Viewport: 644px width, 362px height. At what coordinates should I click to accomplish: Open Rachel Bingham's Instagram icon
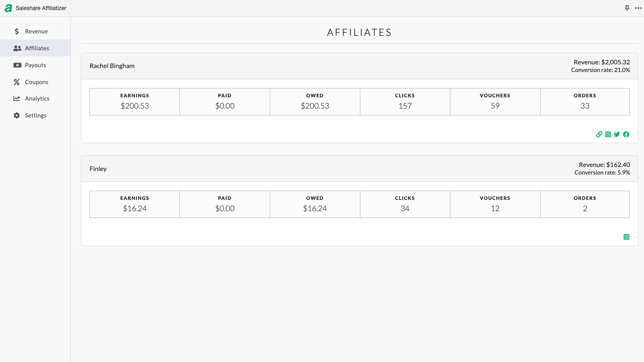tap(608, 134)
